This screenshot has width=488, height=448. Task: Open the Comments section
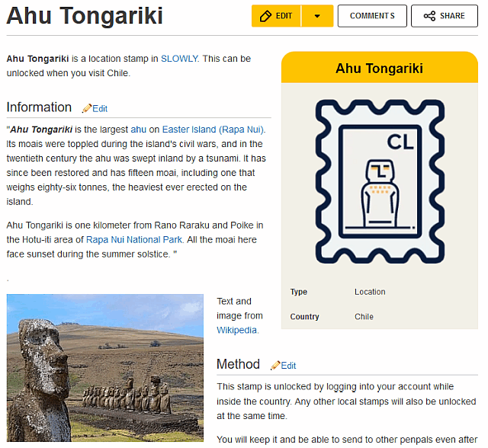coord(372,16)
